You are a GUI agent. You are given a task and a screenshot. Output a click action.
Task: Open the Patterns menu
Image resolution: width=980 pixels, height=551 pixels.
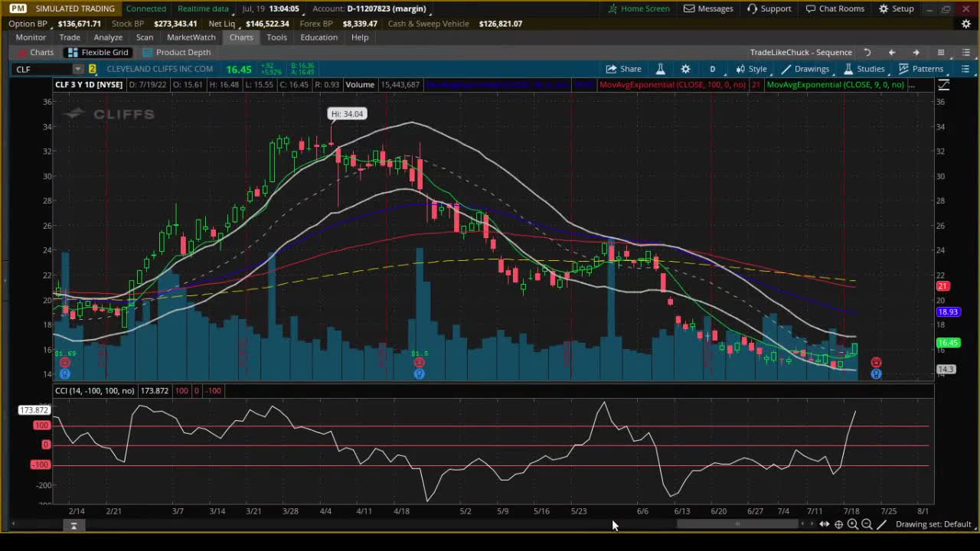[x=920, y=69]
